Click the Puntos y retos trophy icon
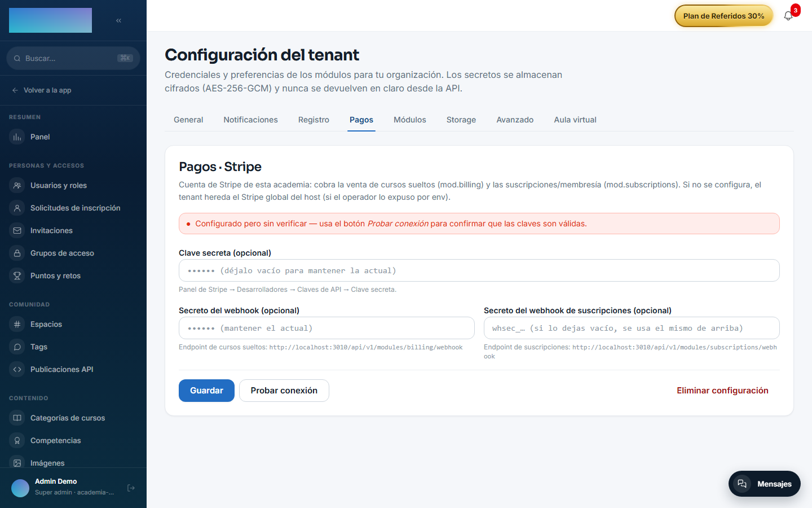The image size is (812, 508). pos(17,276)
